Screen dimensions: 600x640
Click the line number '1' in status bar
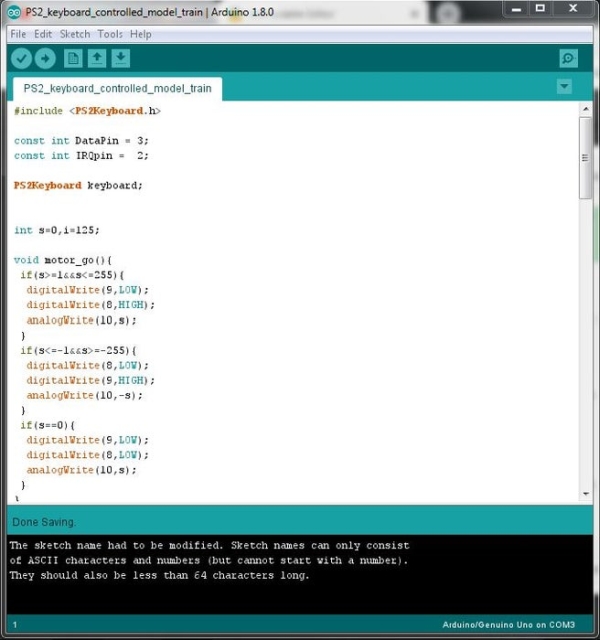point(15,625)
